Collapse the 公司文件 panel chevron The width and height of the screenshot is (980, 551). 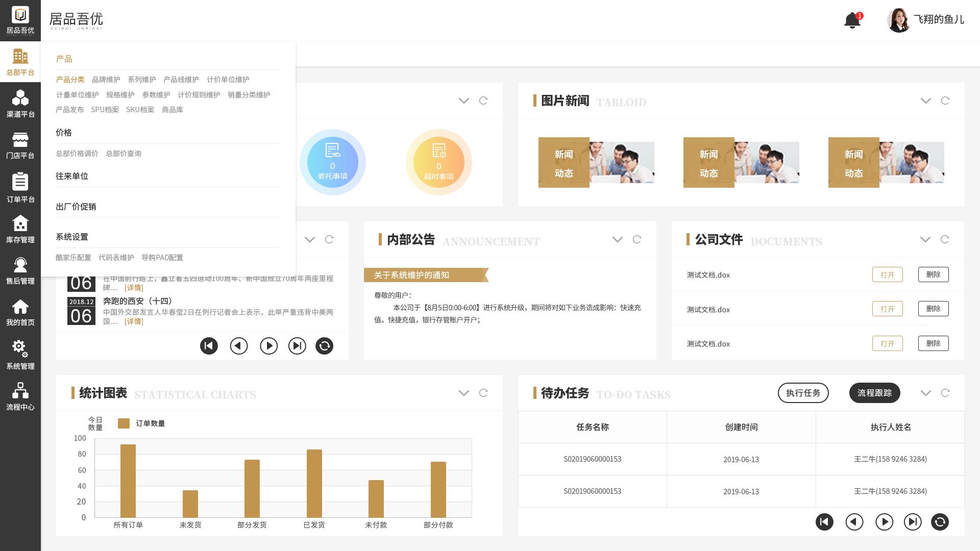pos(925,239)
